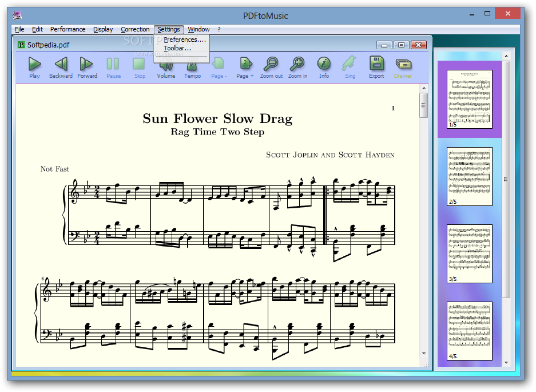Step Backward in the score

coord(61,68)
